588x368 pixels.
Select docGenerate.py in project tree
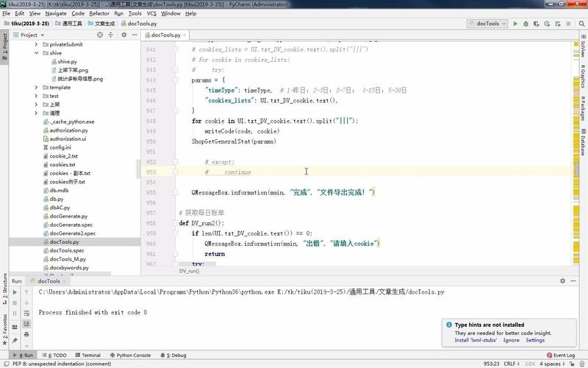click(68, 216)
